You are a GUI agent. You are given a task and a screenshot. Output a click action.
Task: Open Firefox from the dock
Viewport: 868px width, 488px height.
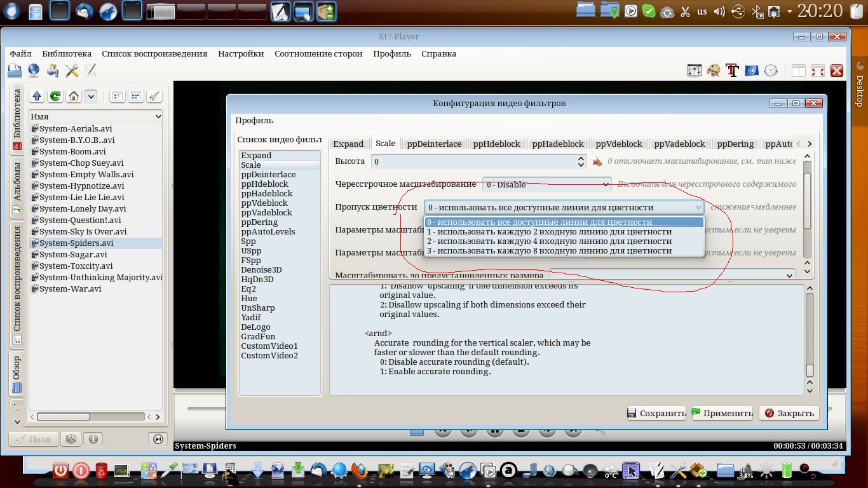pos(360,471)
